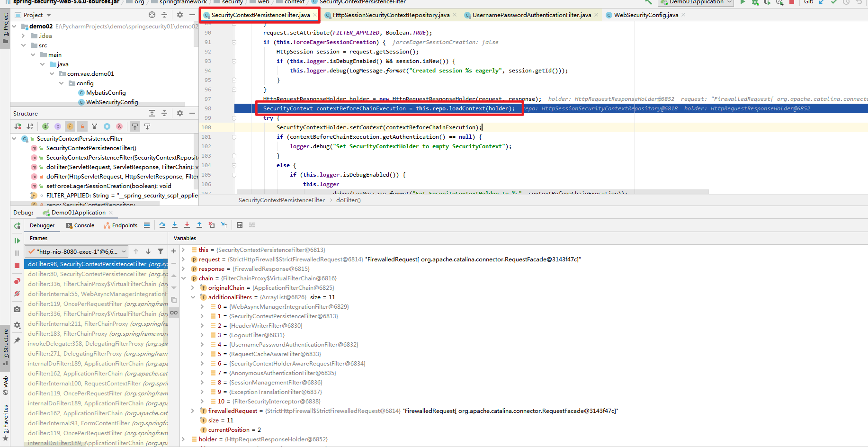Toggle show fields (f) in Structure toolbar
The height and width of the screenshot is (447, 868).
[70, 126]
